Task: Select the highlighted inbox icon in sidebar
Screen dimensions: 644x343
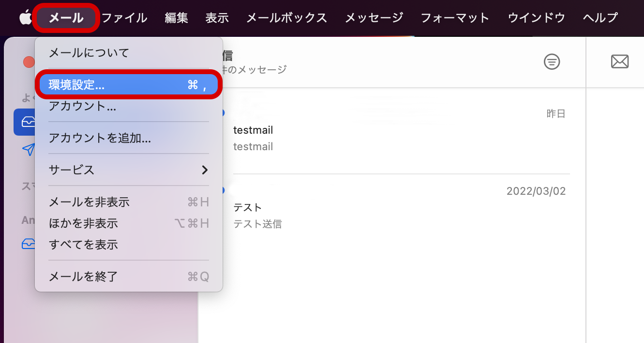Action: [27, 122]
